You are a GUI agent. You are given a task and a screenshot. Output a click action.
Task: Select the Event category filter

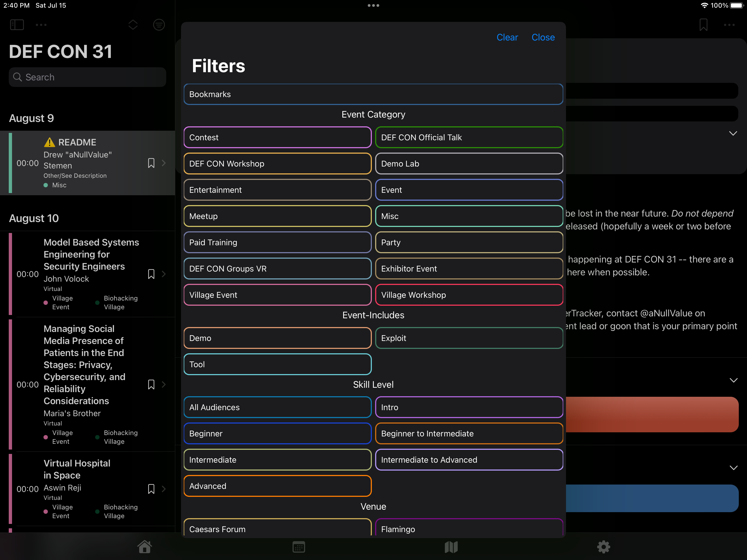469,190
